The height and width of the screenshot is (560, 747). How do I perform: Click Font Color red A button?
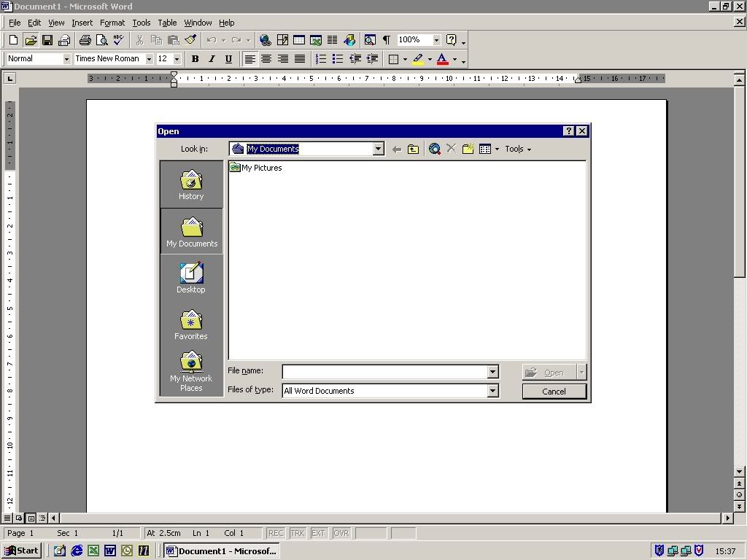(443, 59)
